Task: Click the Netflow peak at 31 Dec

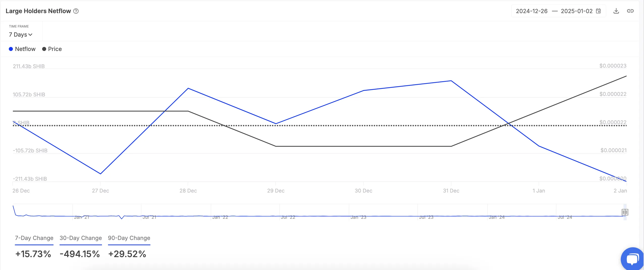Action: pyautogui.click(x=451, y=81)
